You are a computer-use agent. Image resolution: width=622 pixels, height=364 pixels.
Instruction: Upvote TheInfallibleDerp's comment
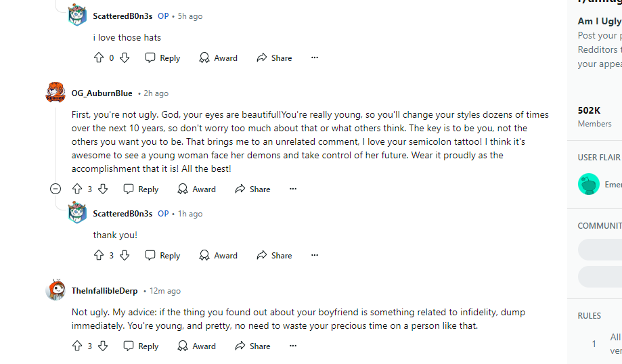tap(77, 346)
